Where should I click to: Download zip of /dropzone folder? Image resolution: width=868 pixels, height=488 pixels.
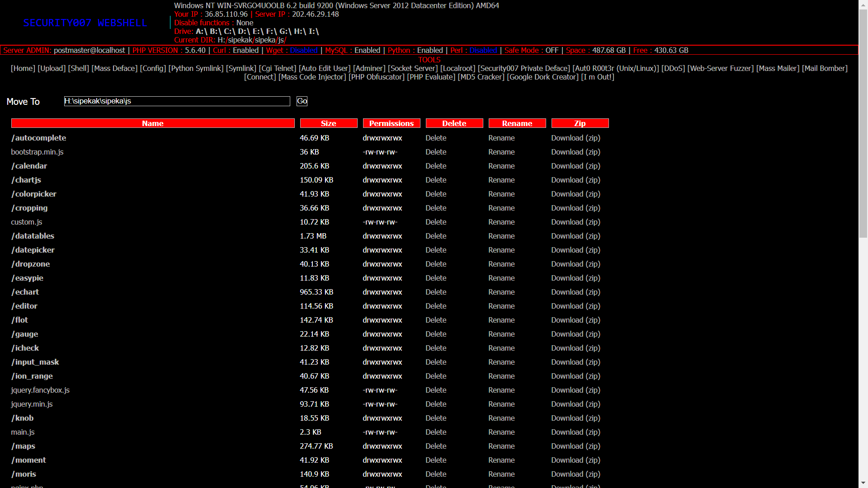click(576, 264)
